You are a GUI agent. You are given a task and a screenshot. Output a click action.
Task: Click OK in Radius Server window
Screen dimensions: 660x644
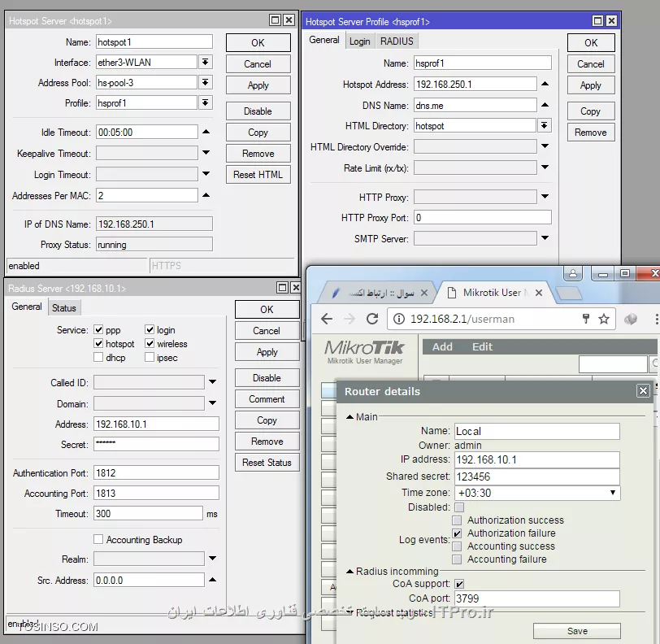(x=267, y=309)
